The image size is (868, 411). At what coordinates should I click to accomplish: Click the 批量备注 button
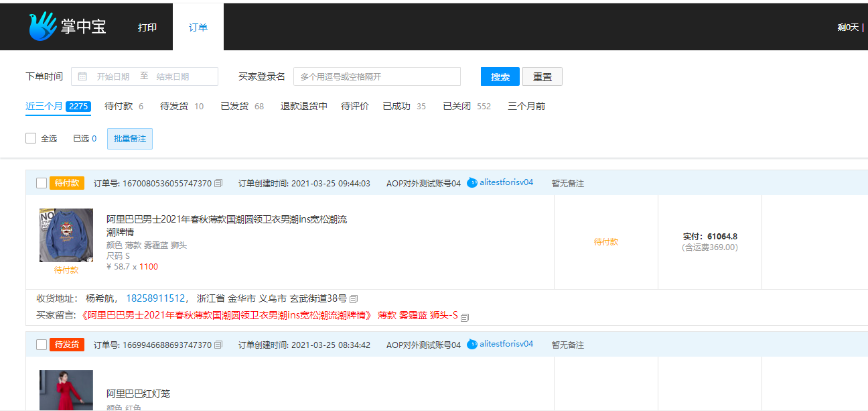130,139
